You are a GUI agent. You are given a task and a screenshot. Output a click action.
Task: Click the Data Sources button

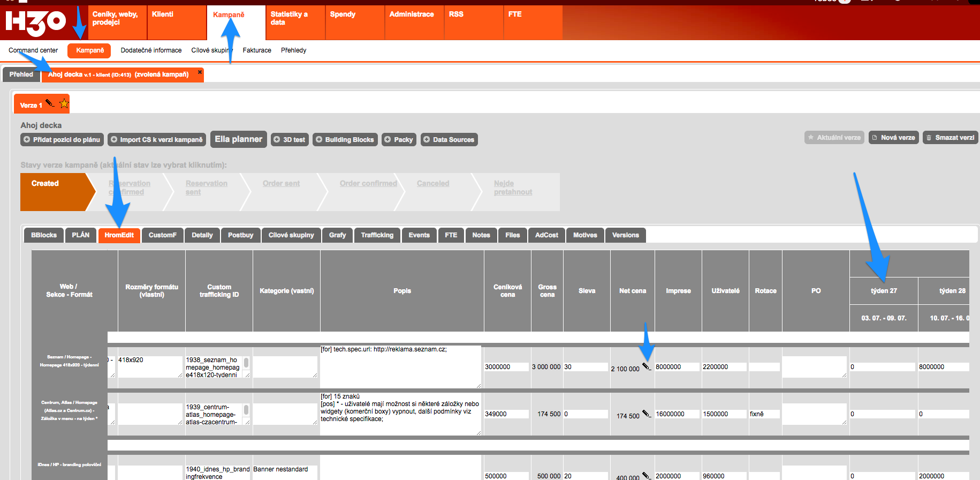[x=449, y=140]
